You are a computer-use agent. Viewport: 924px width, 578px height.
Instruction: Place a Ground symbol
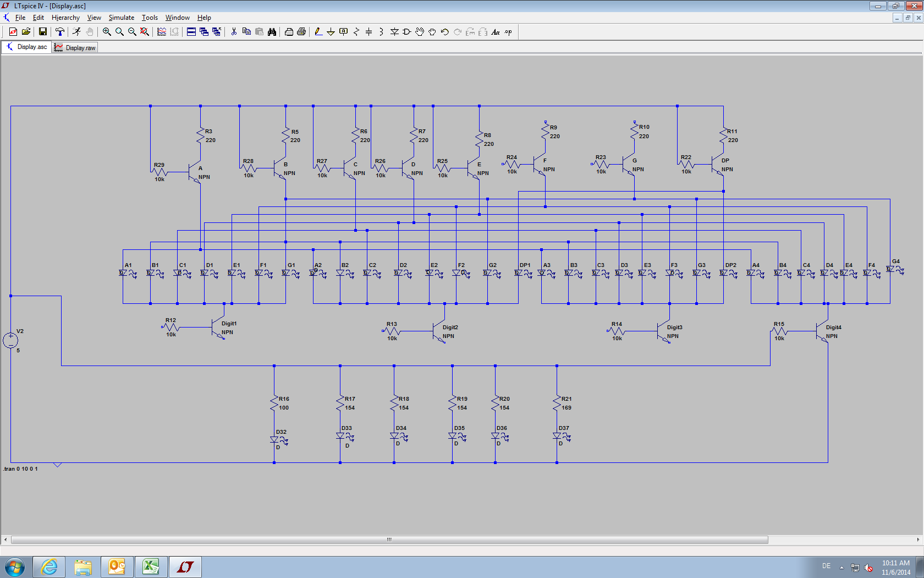pyautogui.click(x=331, y=32)
